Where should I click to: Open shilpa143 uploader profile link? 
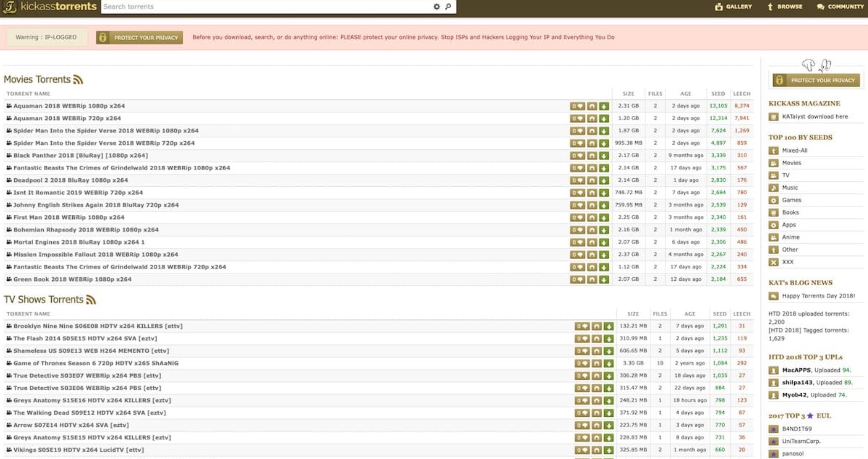point(797,383)
